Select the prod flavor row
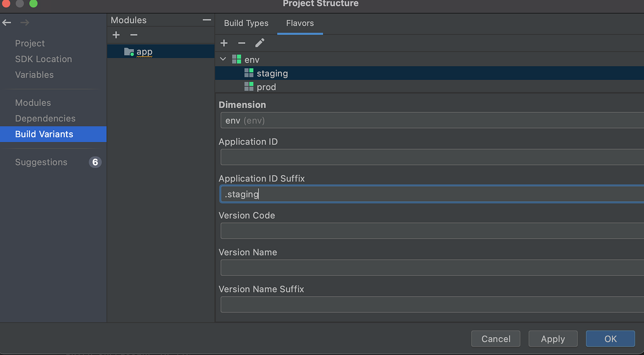 (x=267, y=86)
